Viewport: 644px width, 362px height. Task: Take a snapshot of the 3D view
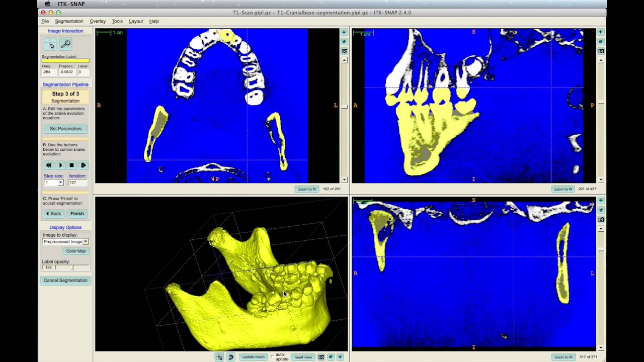click(x=321, y=357)
